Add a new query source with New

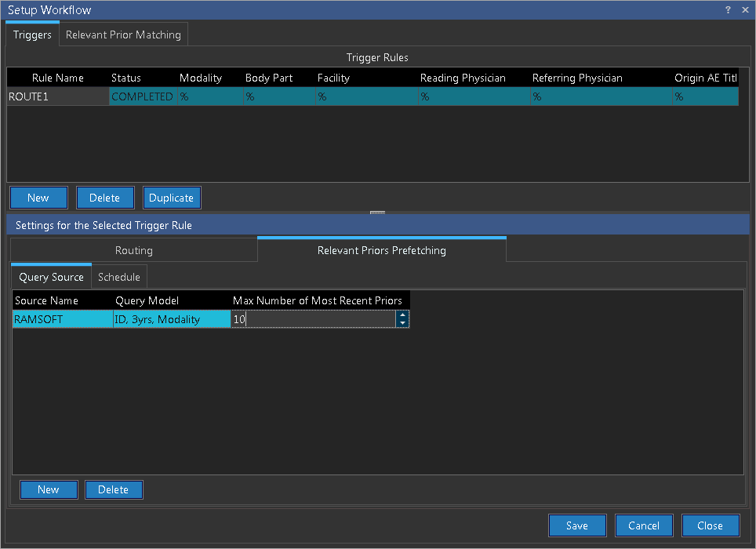(x=48, y=489)
